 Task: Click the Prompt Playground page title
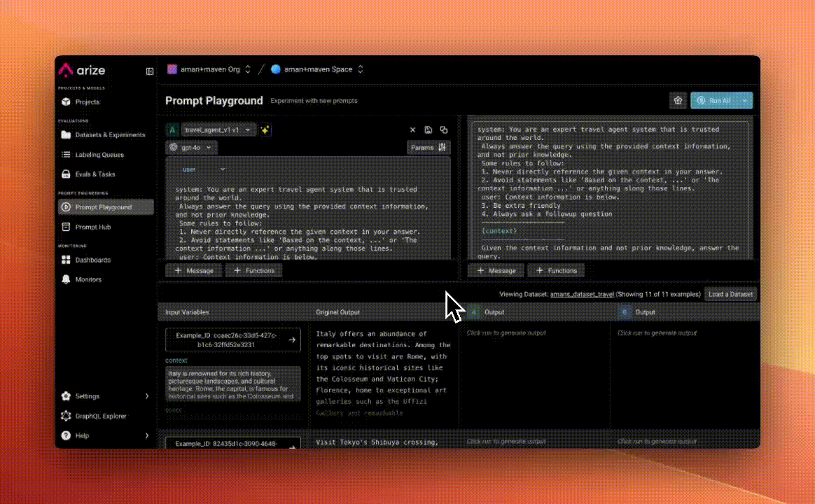(214, 101)
